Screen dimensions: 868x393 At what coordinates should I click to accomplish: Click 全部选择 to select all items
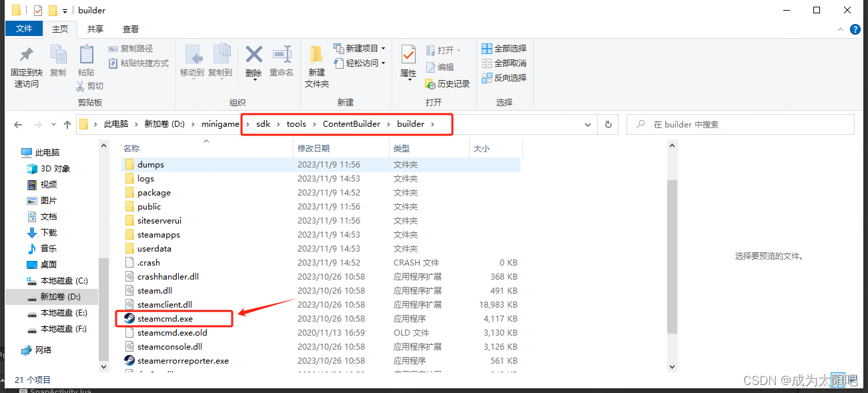click(x=503, y=48)
